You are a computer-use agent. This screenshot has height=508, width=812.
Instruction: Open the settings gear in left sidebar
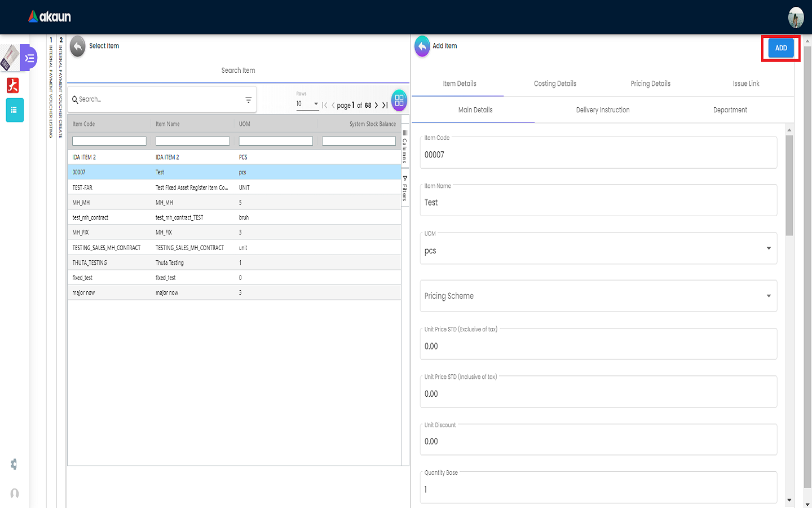point(14,464)
